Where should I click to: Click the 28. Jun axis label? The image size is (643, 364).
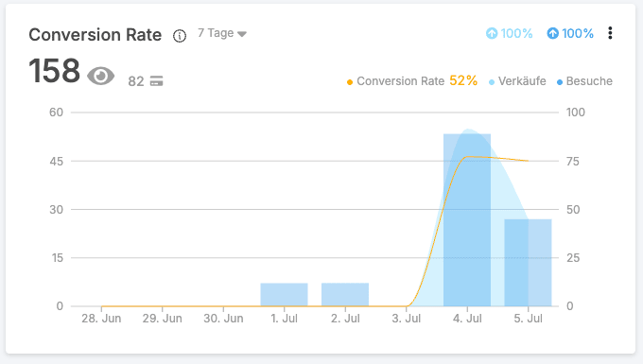101,319
